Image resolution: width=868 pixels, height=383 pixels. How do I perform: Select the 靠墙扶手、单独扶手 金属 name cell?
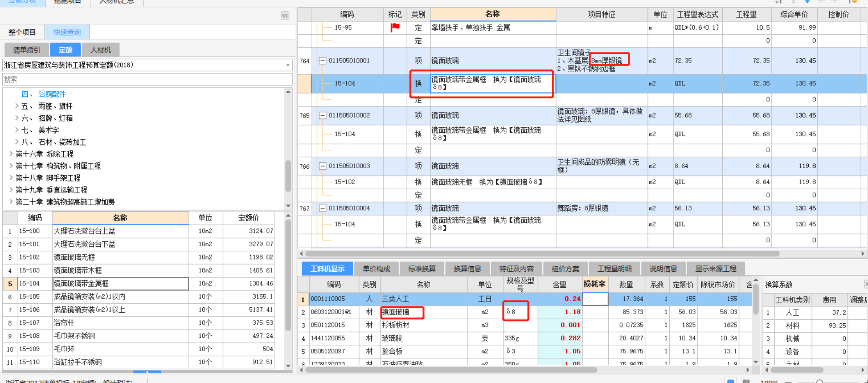(493, 28)
